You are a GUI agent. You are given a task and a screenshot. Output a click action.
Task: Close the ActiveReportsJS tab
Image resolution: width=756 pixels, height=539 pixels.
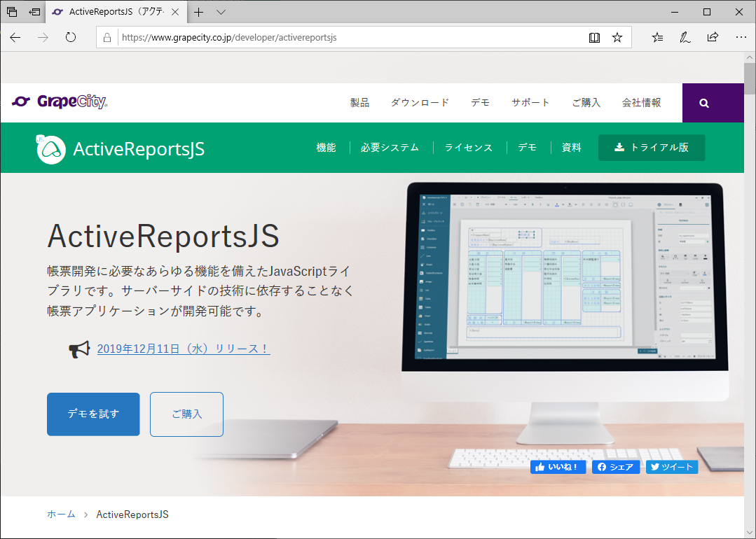point(175,12)
